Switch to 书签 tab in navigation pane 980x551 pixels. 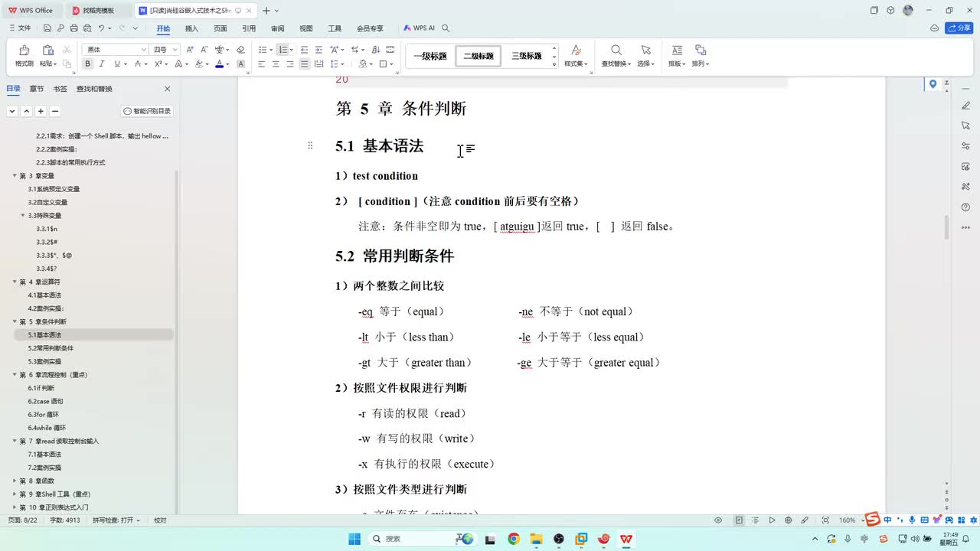(x=60, y=89)
